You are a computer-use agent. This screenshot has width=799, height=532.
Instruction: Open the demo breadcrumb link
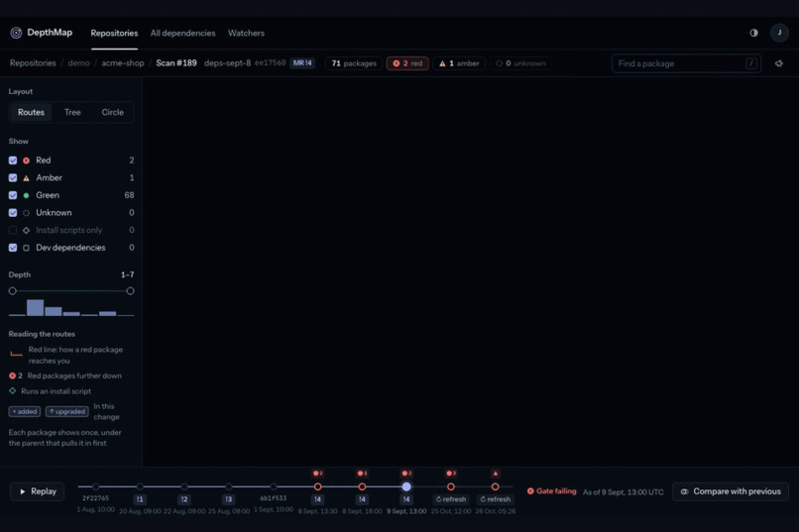tap(78, 63)
